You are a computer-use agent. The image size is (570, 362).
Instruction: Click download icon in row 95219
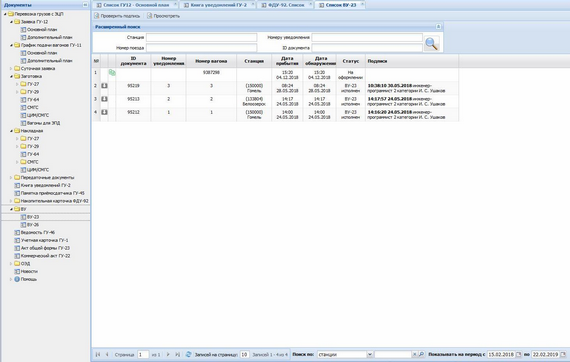104,86
